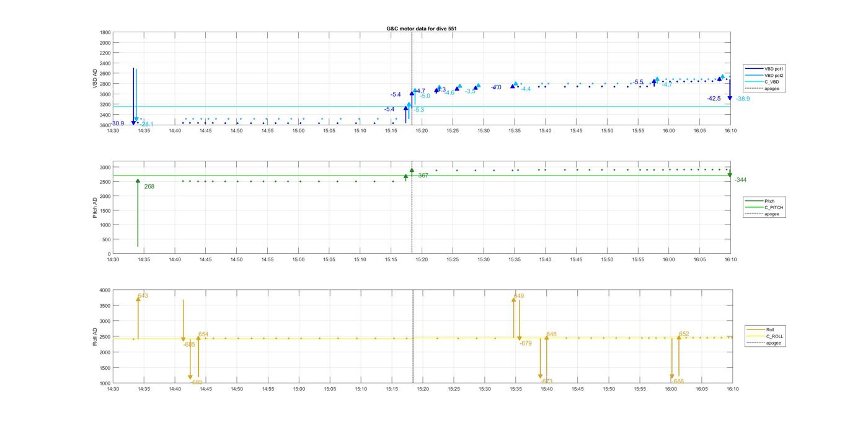
Task: Click the '14:45' time tick under Roll plot
Action: coord(206,389)
